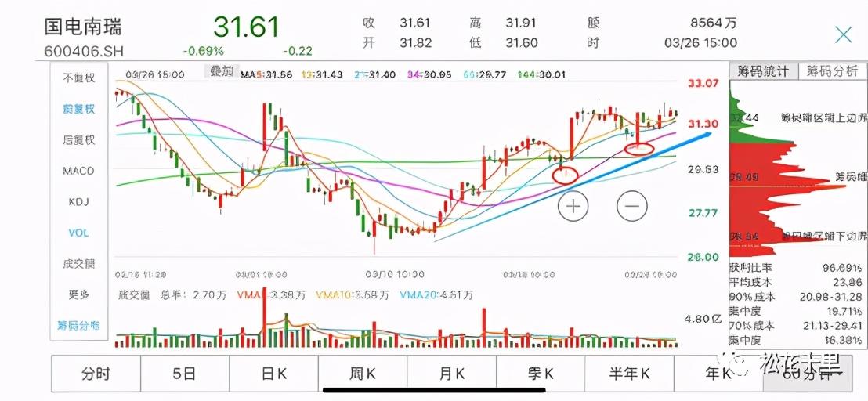
Task: Zoom out using the minus circle icon
Action: coord(631,206)
